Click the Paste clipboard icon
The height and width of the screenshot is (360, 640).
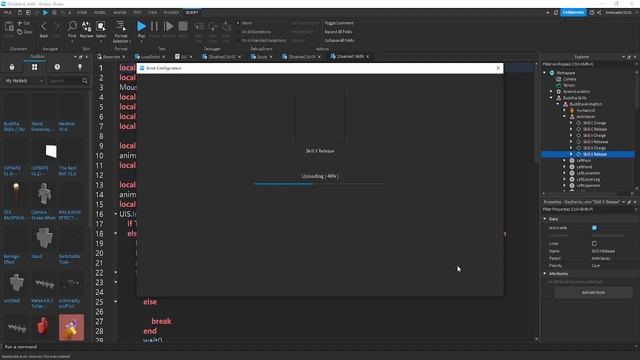(x=9, y=27)
